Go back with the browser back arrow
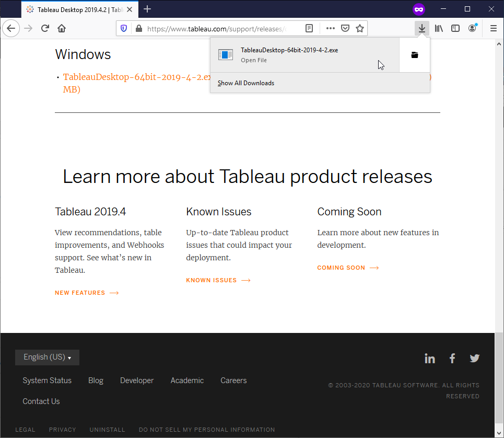The height and width of the screenshot is (438, 504). pos(11,28)
